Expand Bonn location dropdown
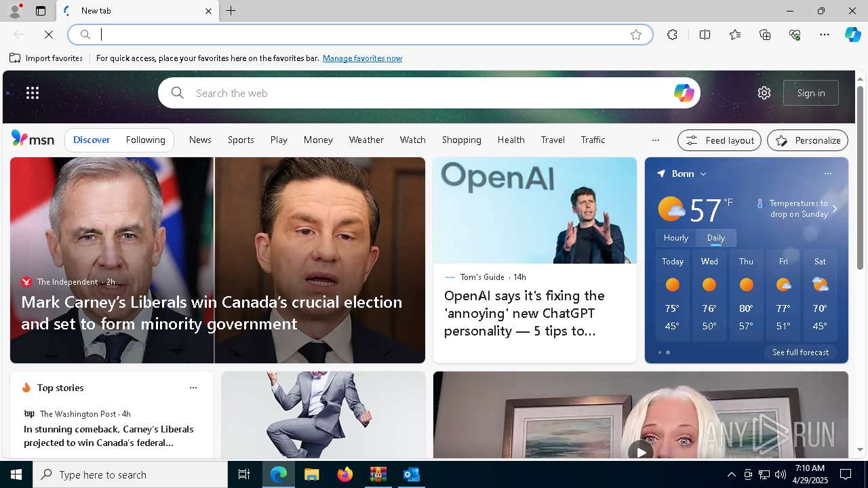The width and height of the screenshot is (868, 488). click(x=703, y=174)
